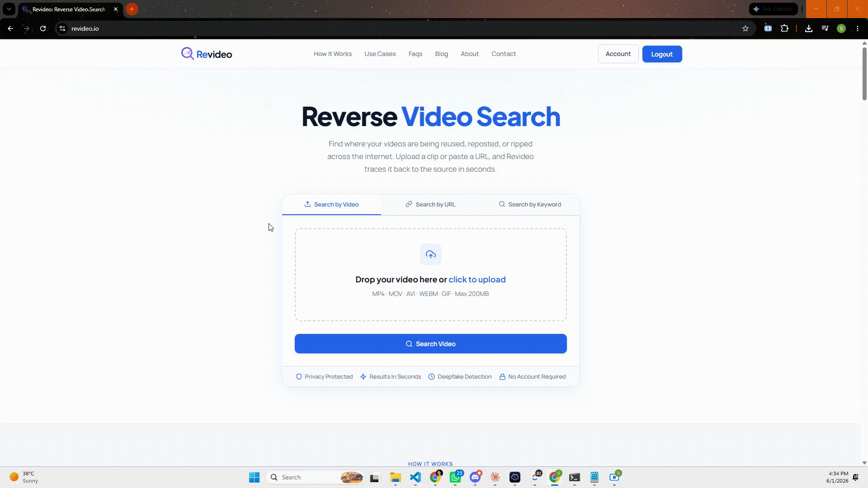Click the 'HOW IT WORKS' section heading
868x488 pixels.
click(430, 464)
